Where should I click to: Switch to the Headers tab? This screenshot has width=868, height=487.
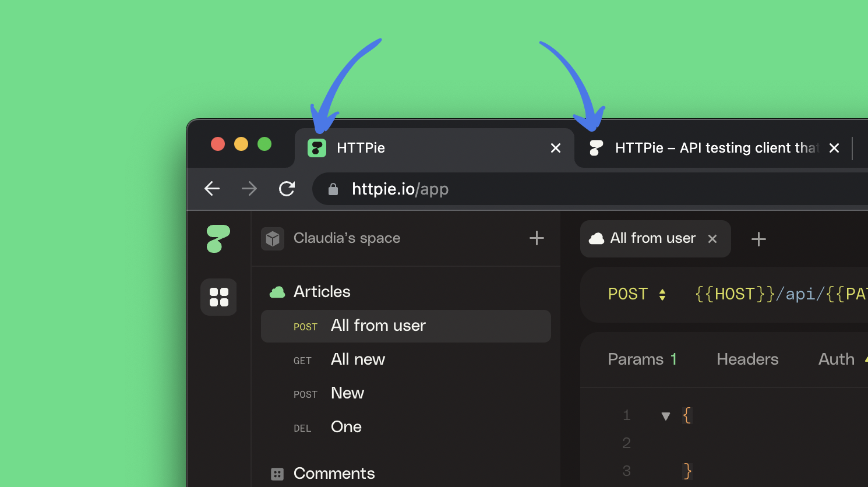click(x=747, y=359)
